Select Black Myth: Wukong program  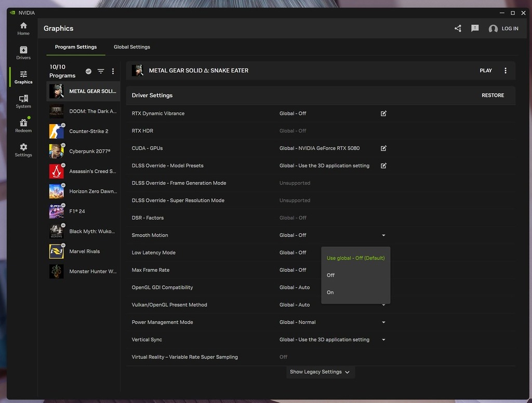[83, 231]
